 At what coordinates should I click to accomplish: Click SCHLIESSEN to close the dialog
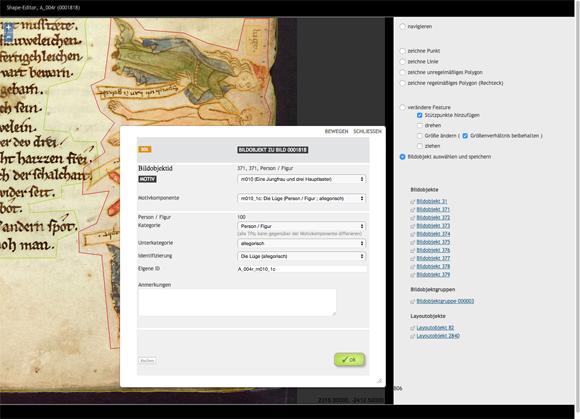pos(367,131)
